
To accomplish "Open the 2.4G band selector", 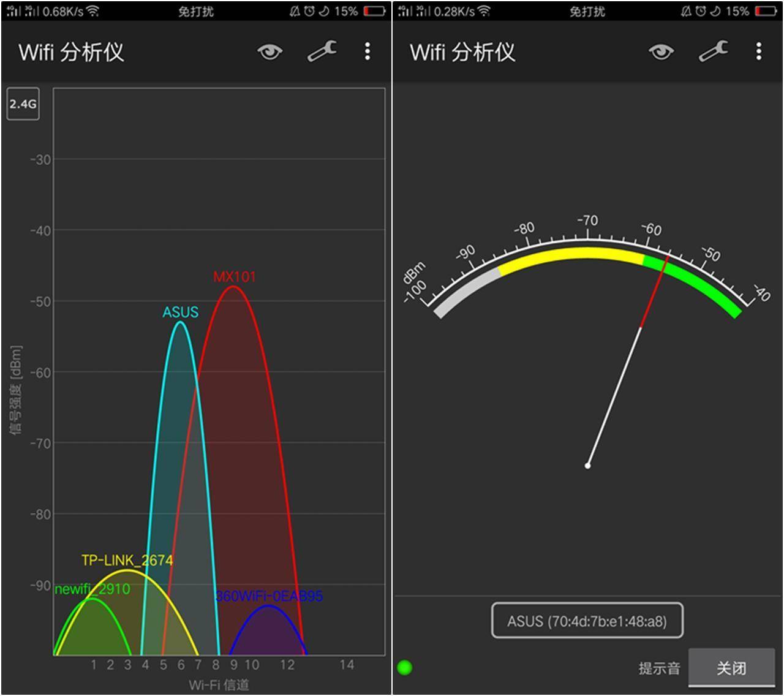I will (x=23, y=104).
